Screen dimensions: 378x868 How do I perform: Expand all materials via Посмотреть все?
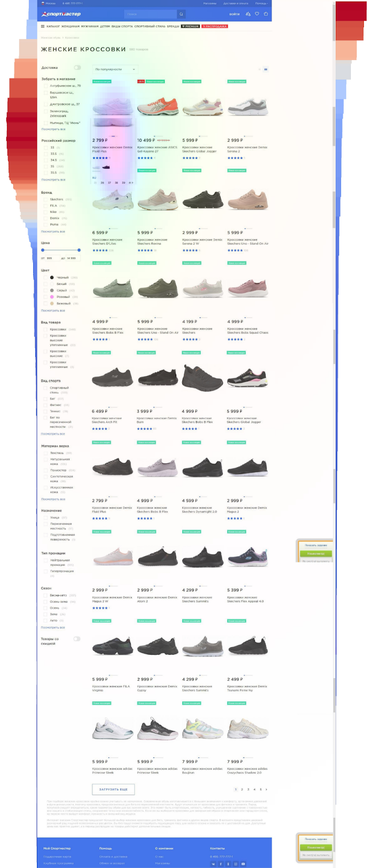[x=53, y=499]
